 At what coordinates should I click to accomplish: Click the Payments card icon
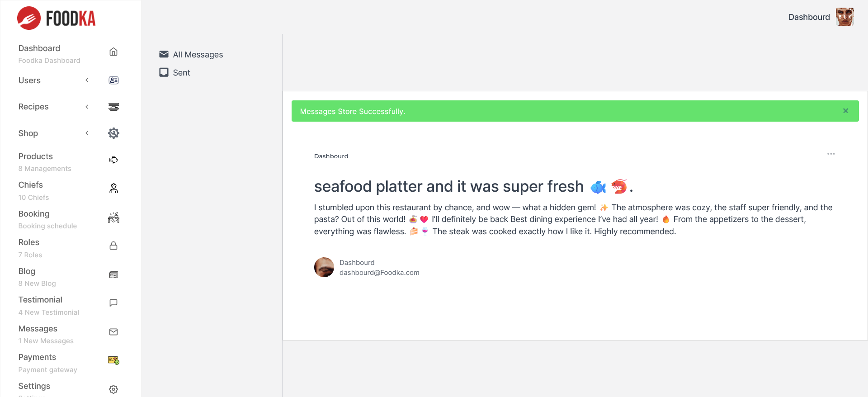(113, 360)
